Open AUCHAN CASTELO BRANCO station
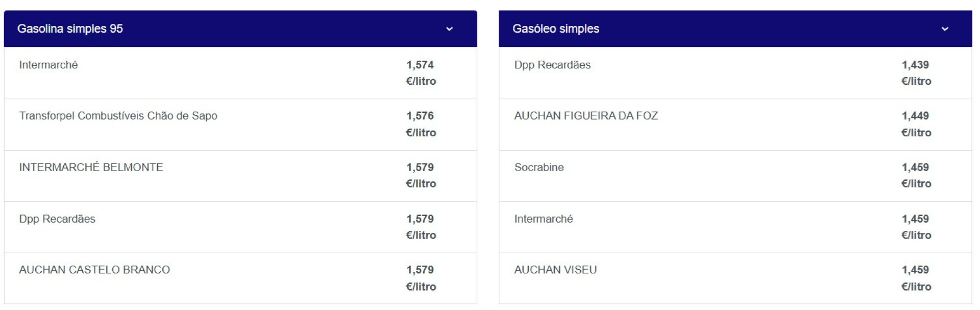 click(94, 270)
